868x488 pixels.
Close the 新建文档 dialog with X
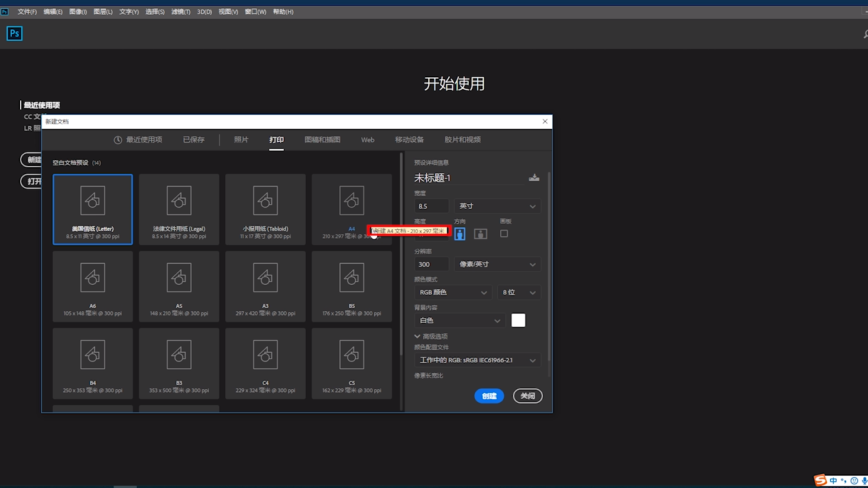(545, 121)
